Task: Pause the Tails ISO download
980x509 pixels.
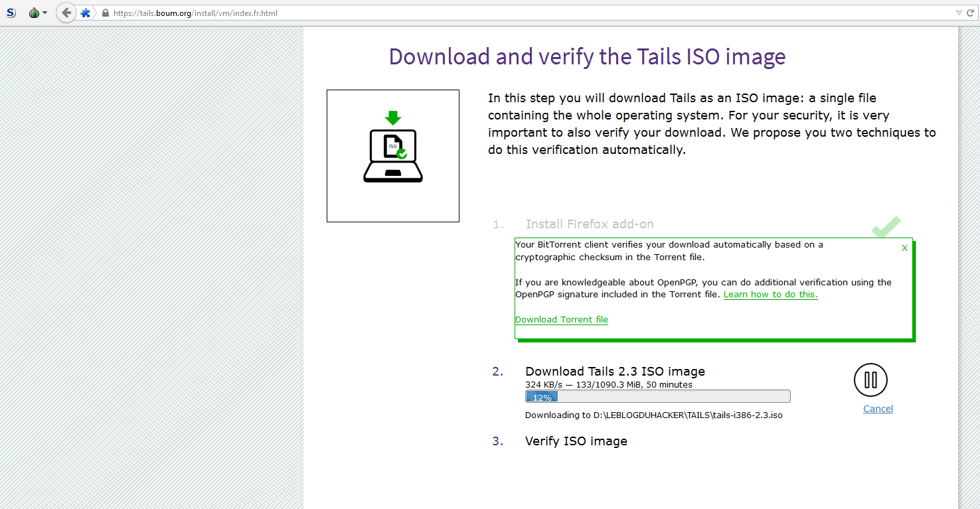Action: [x=870, y=380]
